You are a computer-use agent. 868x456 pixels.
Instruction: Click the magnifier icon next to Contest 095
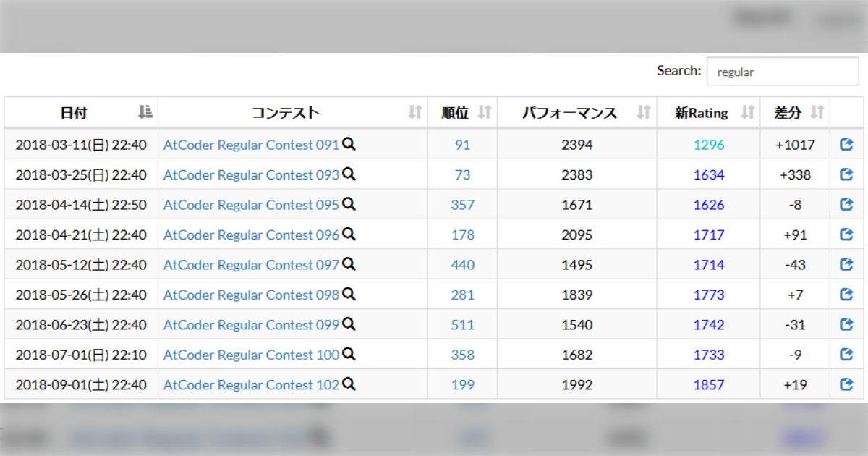point(349,204)
